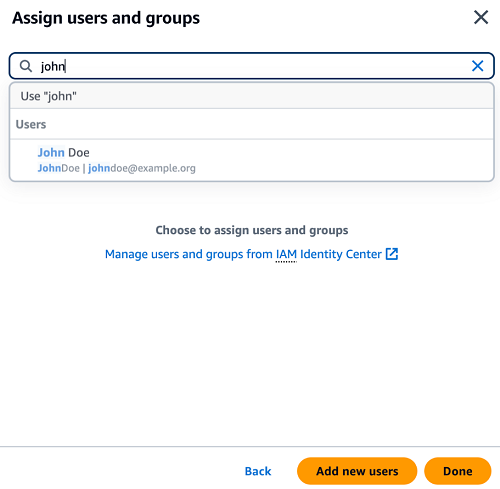Click the JohnDoe username in the result
The height and width of the screenshot is (489, 500).
pyautogui.click(x=58, y=168)
